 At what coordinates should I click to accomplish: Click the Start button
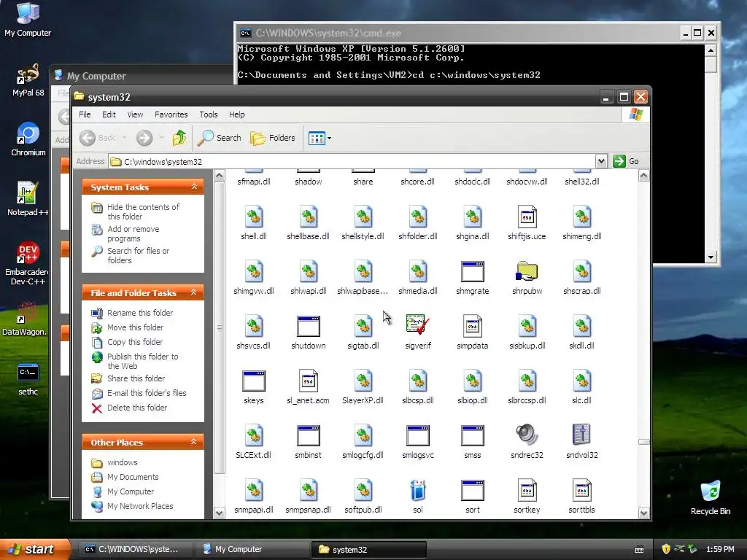35,549
